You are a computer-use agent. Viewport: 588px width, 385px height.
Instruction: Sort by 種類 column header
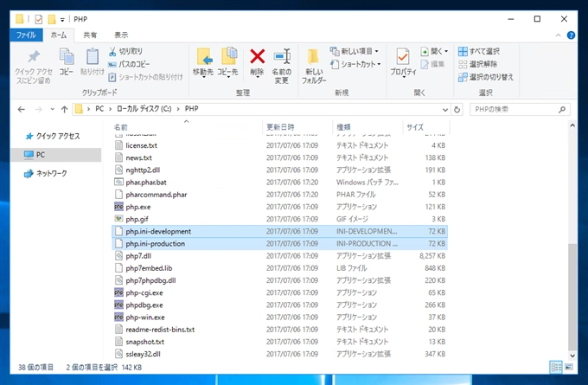[x=367, y=127]
